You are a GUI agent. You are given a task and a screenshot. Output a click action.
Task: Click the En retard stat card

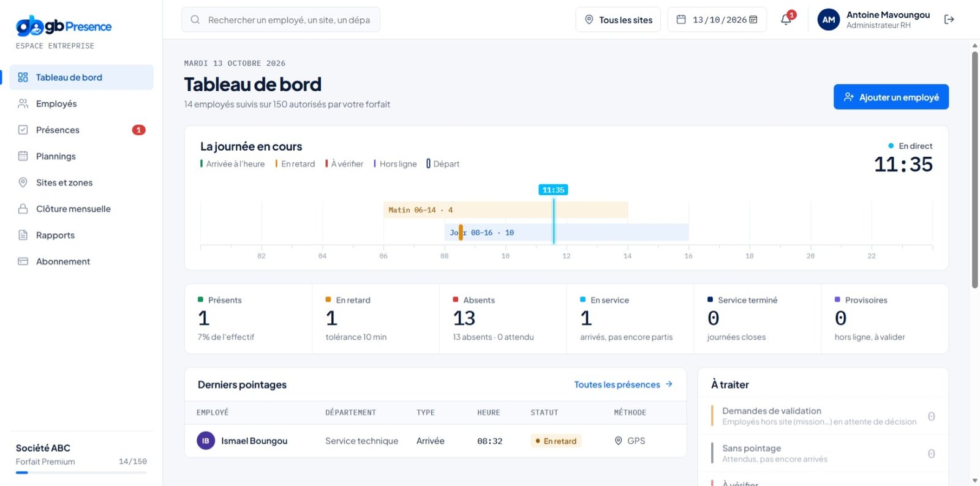pyautogui.click(x=375, y=318)
